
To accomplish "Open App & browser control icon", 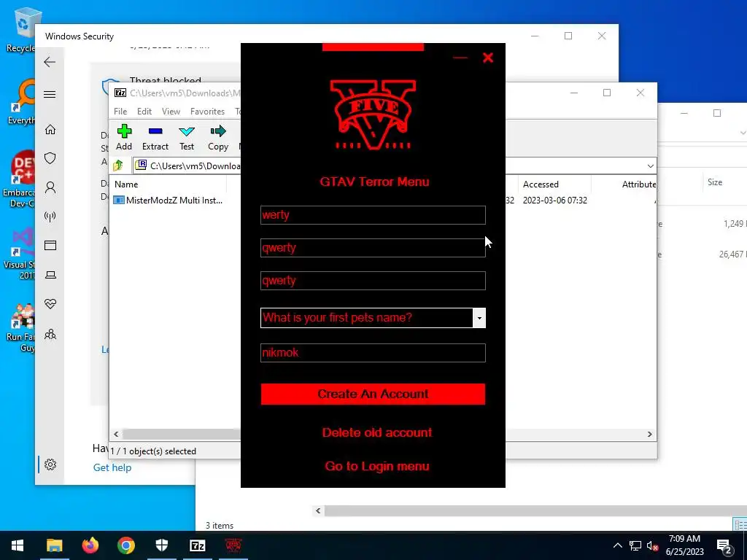I will click(x=50, y=245).
